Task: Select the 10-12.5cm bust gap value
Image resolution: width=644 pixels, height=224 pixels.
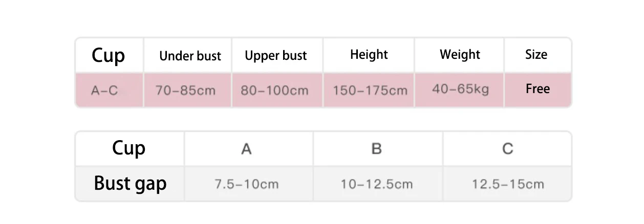Action: pos(377,184)
